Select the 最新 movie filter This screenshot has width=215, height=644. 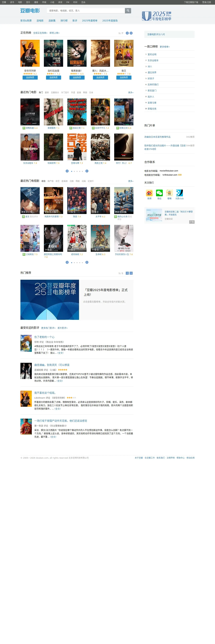[47, 92]
